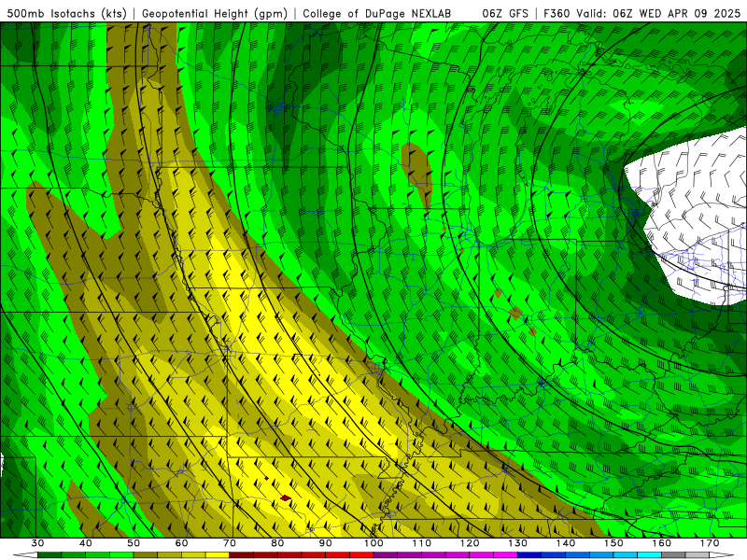
Task: Click the '50' label on the legend scale
Action: coord(134,543)
